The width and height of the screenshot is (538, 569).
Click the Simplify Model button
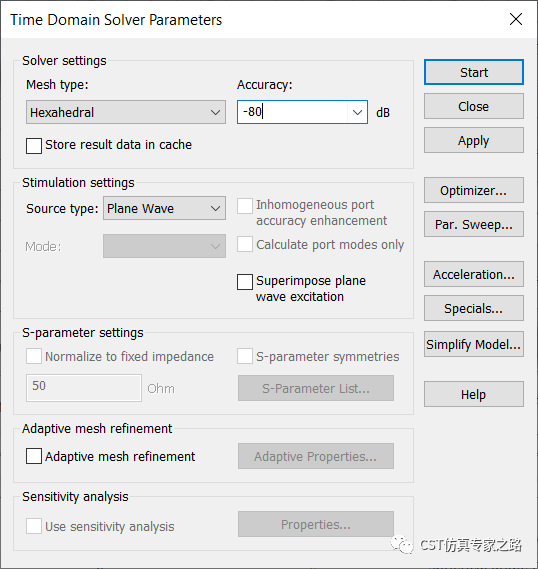[474, 344]
